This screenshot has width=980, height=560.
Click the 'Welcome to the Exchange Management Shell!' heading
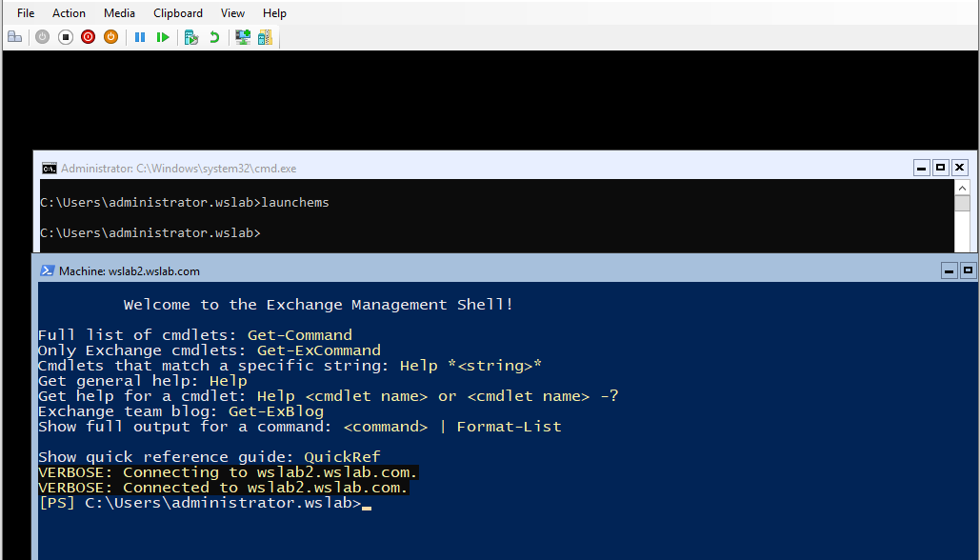318,305
